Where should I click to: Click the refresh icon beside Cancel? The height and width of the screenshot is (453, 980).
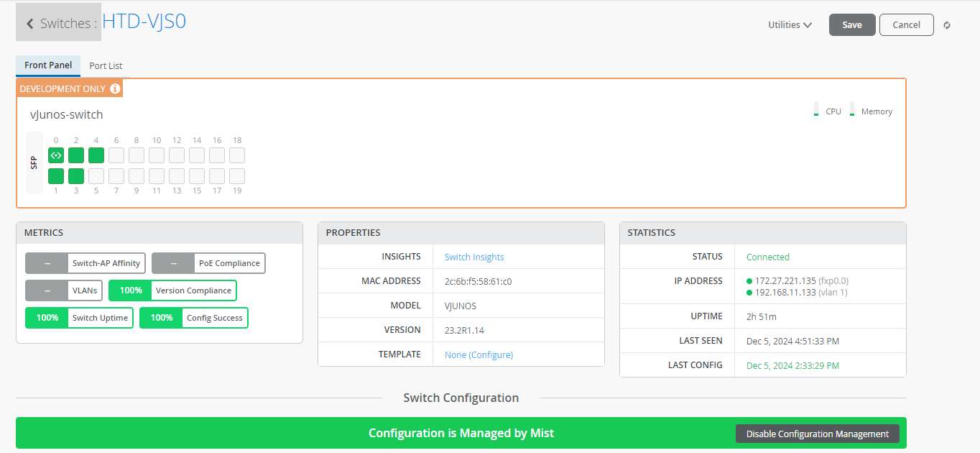(x=947, y=25)
